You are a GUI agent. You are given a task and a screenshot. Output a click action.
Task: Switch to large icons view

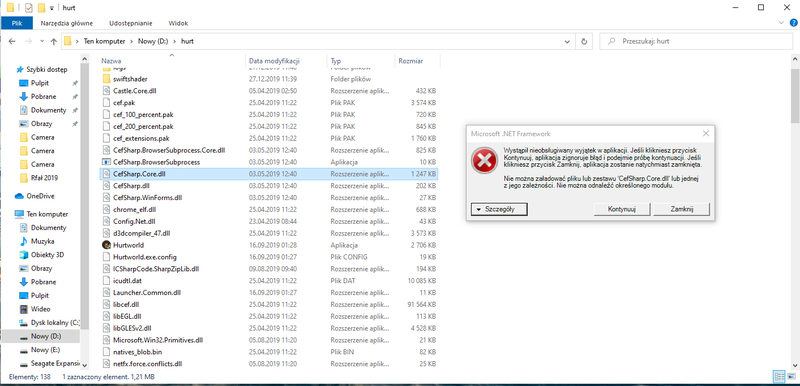click(x=790, y=377)
